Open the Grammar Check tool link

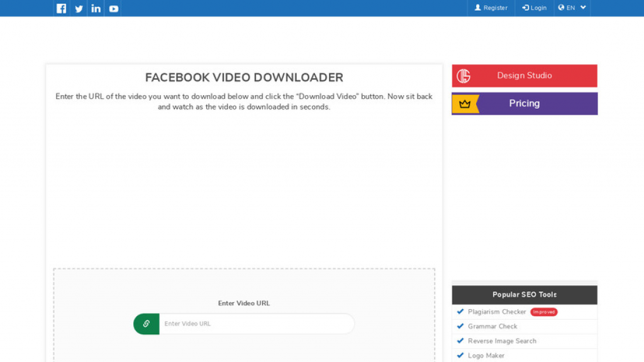point(492,326)
